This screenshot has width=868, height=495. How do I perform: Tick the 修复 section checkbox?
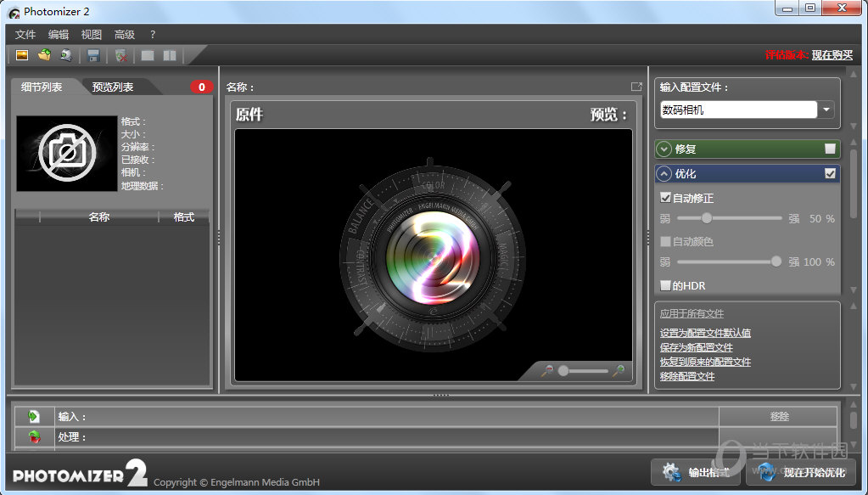click(x=830, y=149)
